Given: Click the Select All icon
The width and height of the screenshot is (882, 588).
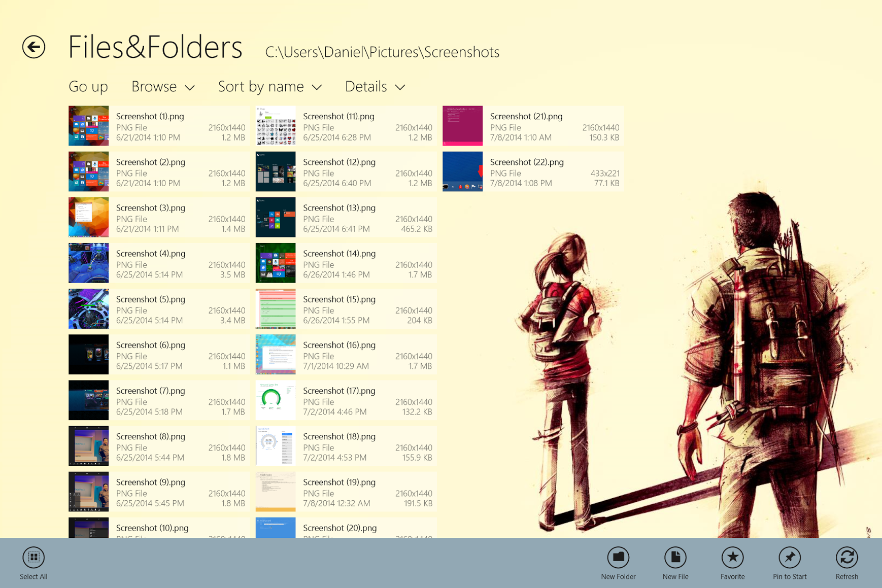Looking at the screenshot, I should pos(33,558).
